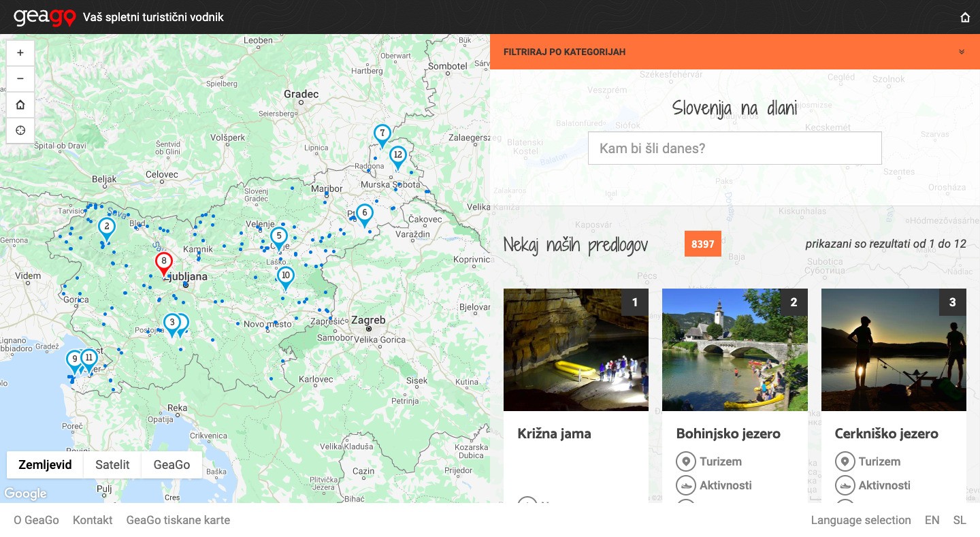Switch map to GeaGo layer
The image size is (980, 537).
click(171, 465)
